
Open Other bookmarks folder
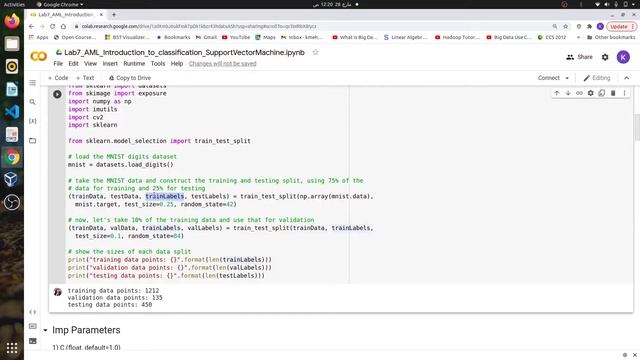[611, 37]
